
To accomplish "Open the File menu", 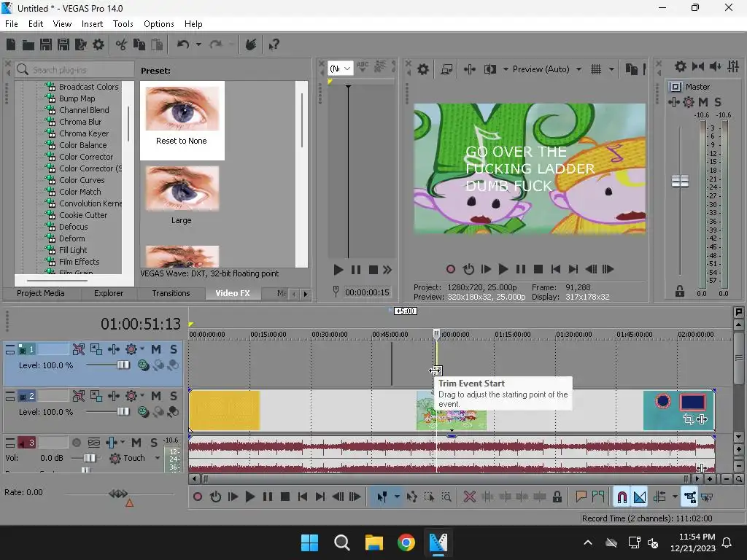I will [12, 24].
